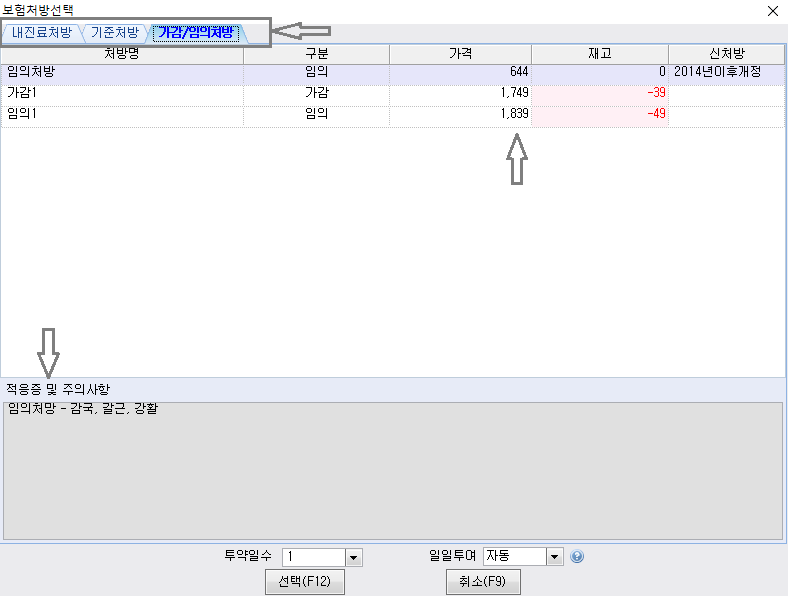Sort by the 재고 column header
The width and height of the screenshot is (788, 596).
click(600, 54)
